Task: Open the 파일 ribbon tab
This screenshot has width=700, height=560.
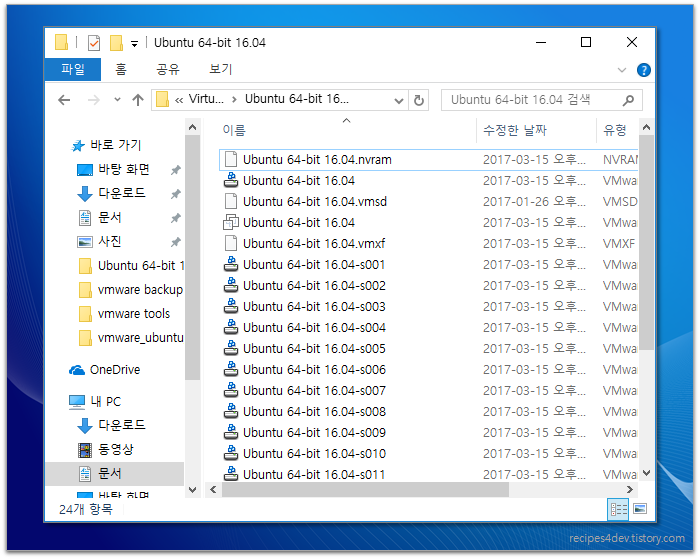Action: click(73, 69)
